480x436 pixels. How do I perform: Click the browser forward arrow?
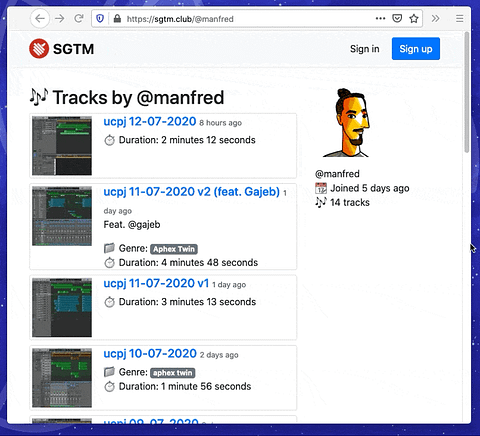[x=60, y=18]
